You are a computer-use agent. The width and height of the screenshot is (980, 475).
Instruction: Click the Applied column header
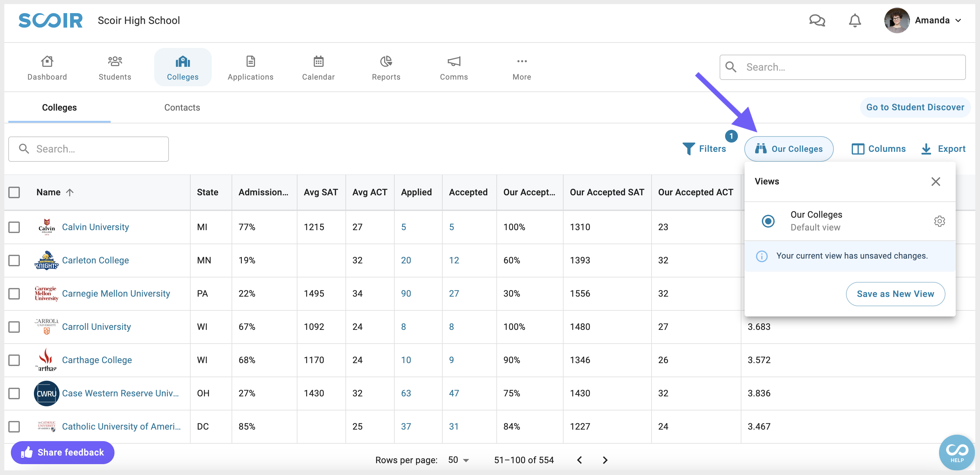(x=416, y=192)
